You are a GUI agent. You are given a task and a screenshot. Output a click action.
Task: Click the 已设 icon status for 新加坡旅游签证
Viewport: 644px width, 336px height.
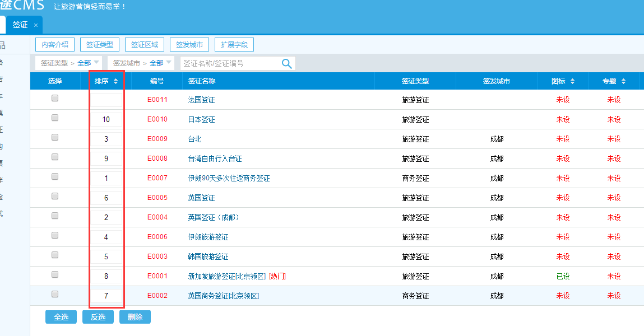[562, 276]
